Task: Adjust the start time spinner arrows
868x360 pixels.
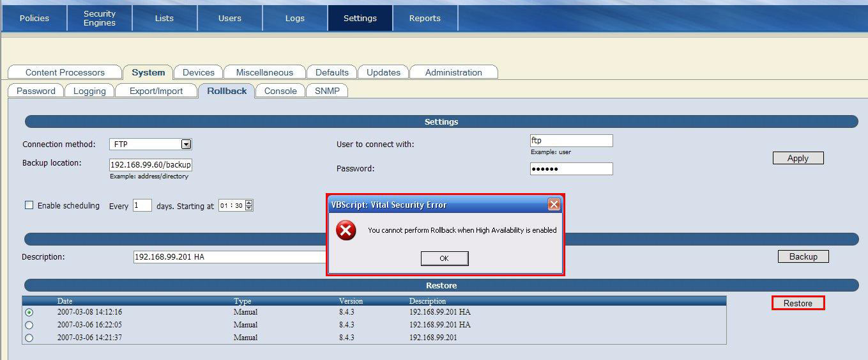Action: tap(249, 205)
